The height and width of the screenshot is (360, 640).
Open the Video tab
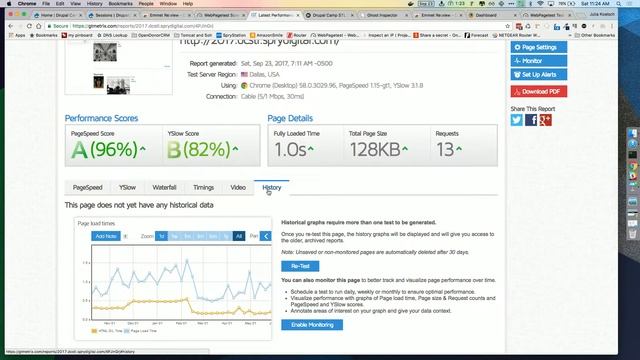point(238,187)
